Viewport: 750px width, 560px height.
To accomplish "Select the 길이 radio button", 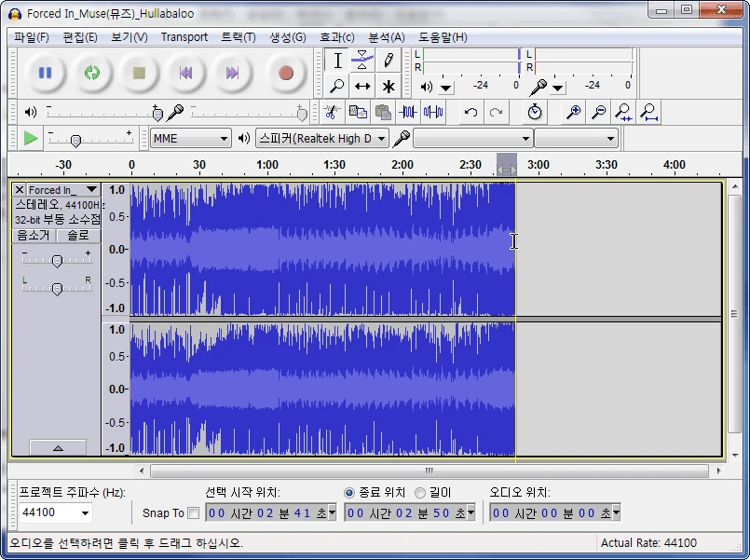I will pyautogui.click(x=419, y=493).
